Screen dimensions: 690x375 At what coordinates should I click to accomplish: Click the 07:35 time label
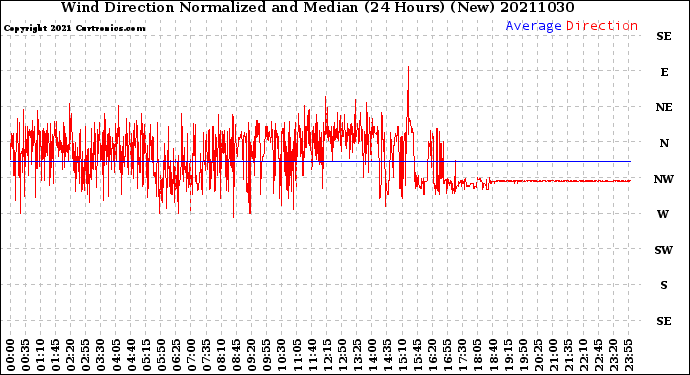pos(206,355)
